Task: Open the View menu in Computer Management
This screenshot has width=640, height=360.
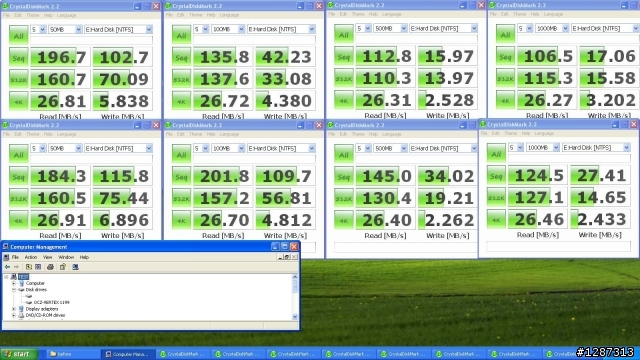Action: pos(47,257)
